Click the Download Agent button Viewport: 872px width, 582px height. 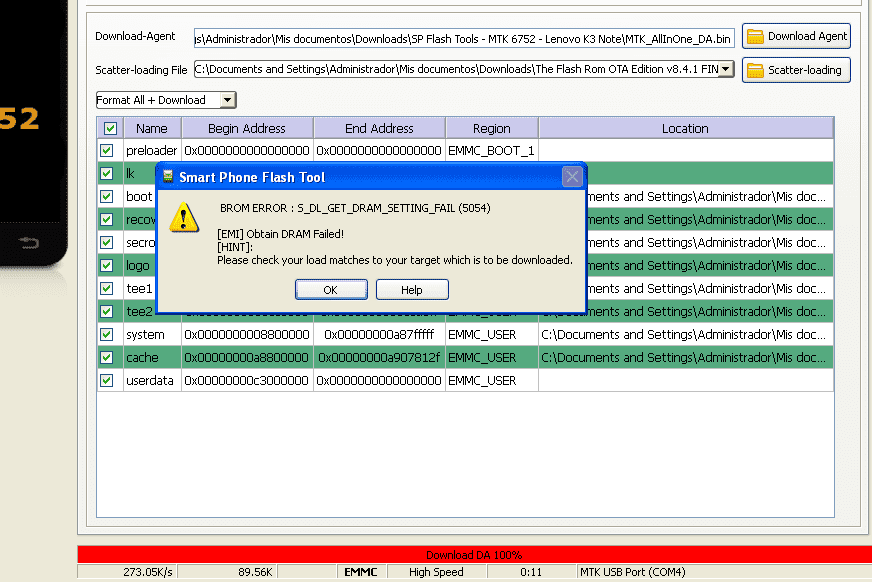[796, 37]
